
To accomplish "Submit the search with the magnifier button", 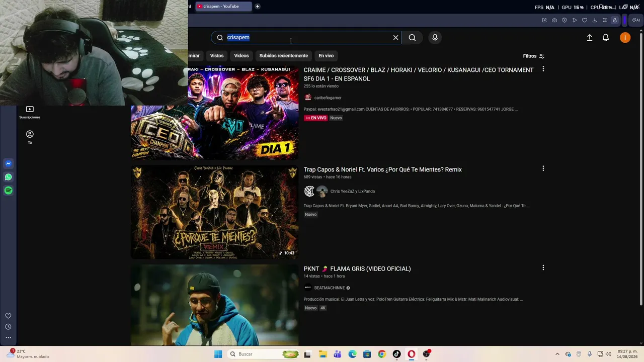I will click(412, 37).
